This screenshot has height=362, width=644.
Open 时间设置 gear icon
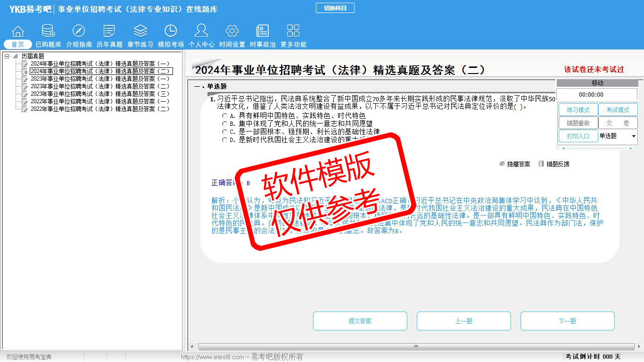(x=232, y=32)
